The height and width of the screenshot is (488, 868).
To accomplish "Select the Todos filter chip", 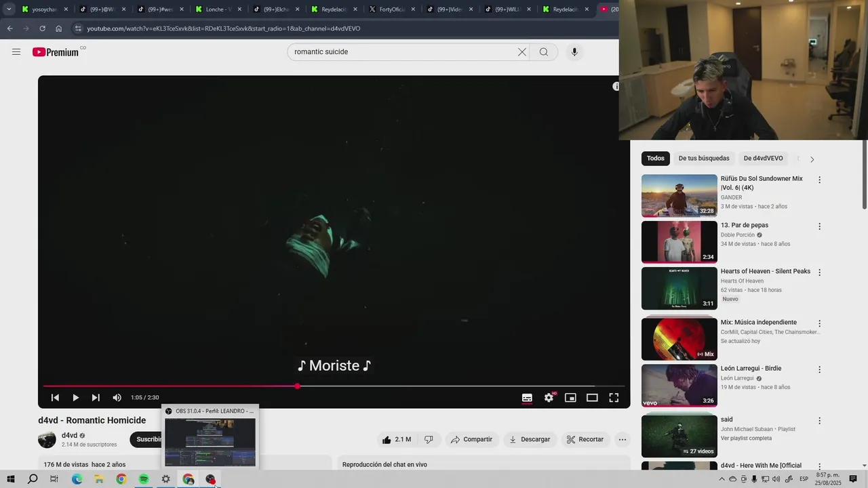I will 655,159.
